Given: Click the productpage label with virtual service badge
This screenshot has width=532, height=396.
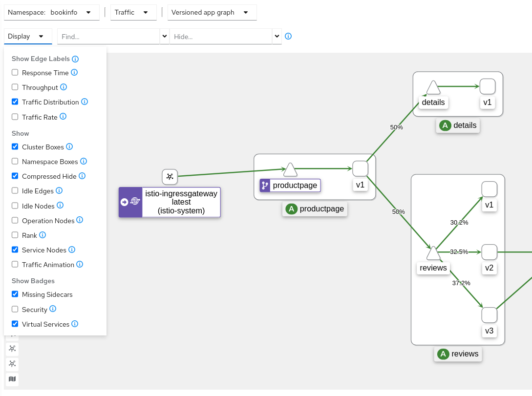Looking at the screenshot, I should (x=290, y=186).
